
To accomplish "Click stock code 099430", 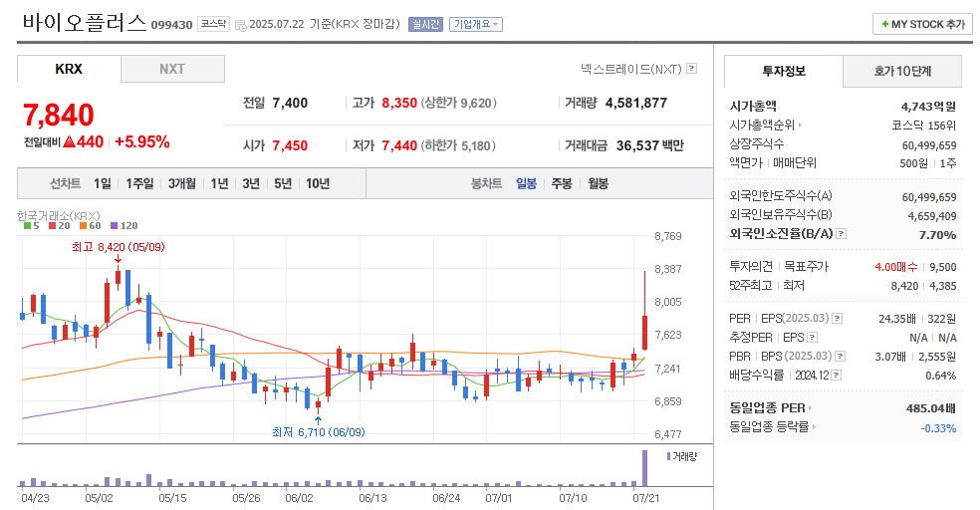I will click(172, 25).
